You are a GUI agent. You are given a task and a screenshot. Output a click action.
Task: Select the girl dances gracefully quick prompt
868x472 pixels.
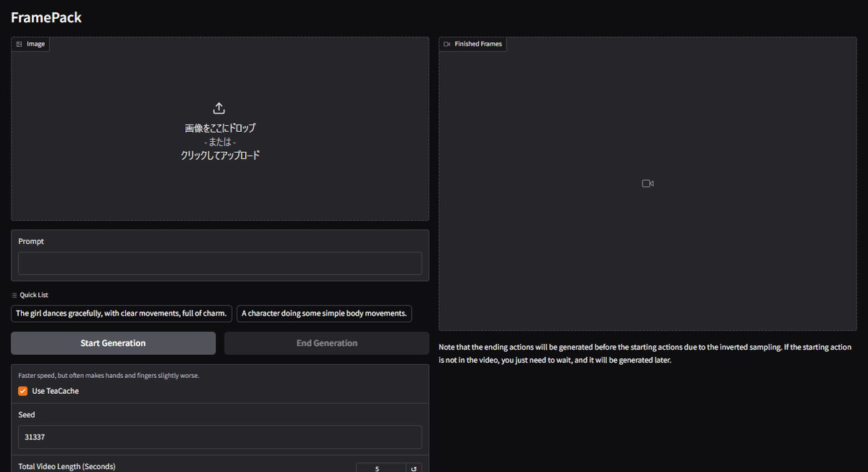[x=122, y=313]
